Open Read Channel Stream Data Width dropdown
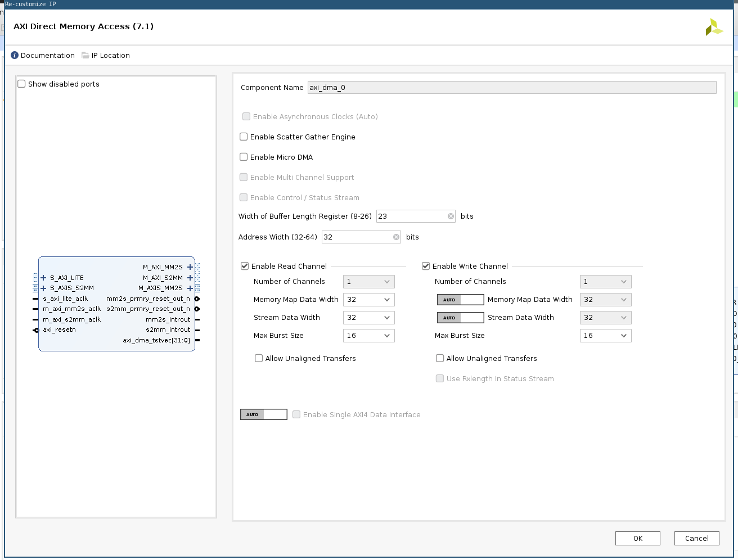 (x=368, y=318)
